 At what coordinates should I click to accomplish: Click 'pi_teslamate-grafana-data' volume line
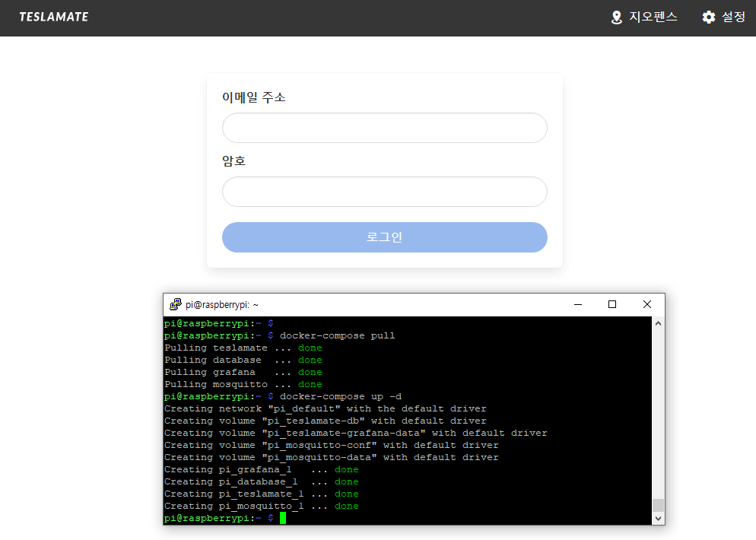tap(356, 433)
